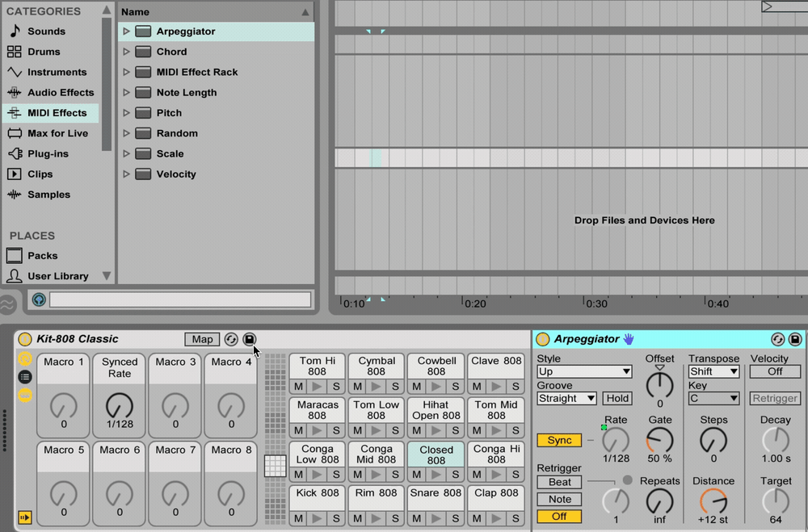Open the Plug-ins category
Image resolution: width=808 pixels, height=532 pixels.
tap(48, 153)
